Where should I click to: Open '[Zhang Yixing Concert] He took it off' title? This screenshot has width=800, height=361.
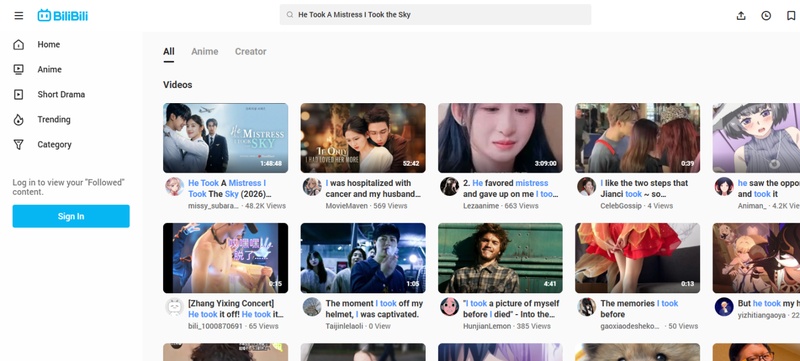[x=236, y=308]
